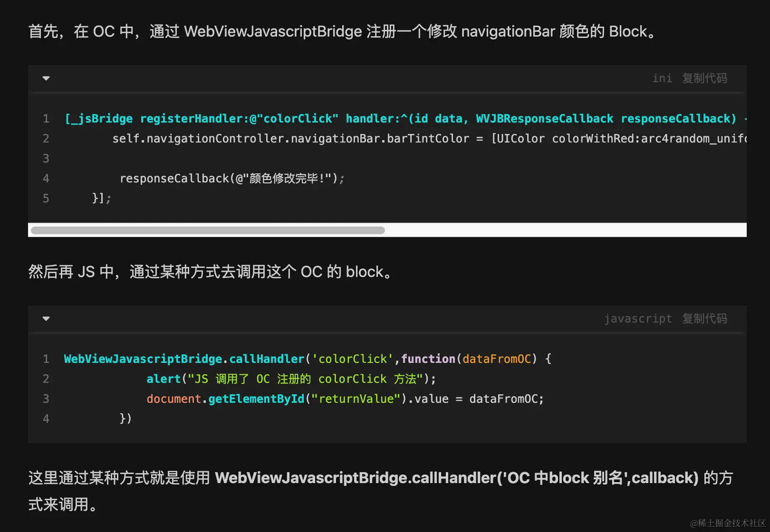Click the 'javascript' language label

click(638, 319)
